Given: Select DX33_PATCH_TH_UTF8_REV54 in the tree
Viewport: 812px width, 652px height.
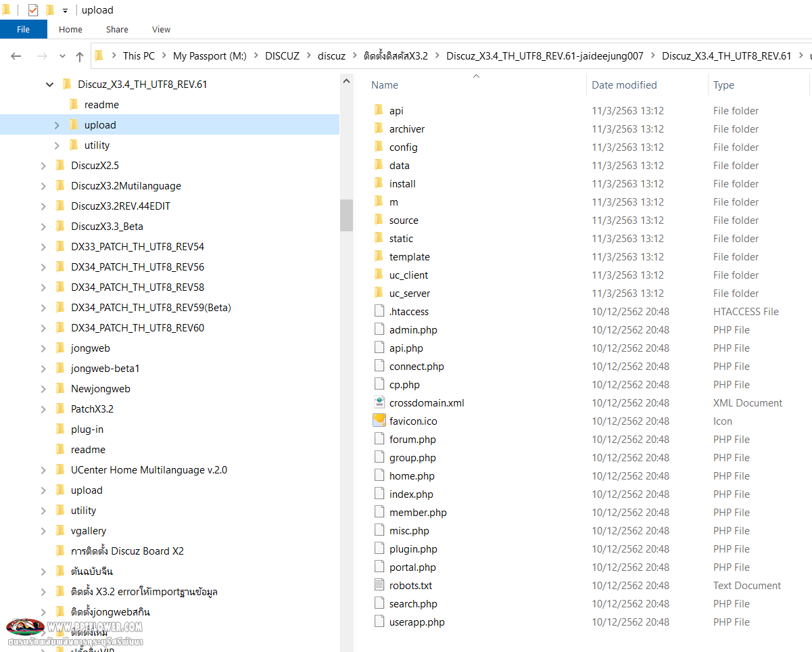Looking at the screenshot, I should 137,246.
